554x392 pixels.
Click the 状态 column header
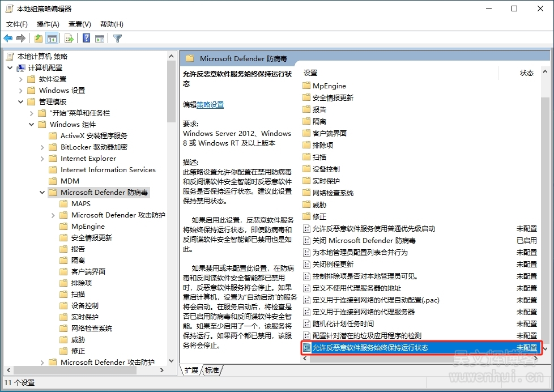pos(526,73)
